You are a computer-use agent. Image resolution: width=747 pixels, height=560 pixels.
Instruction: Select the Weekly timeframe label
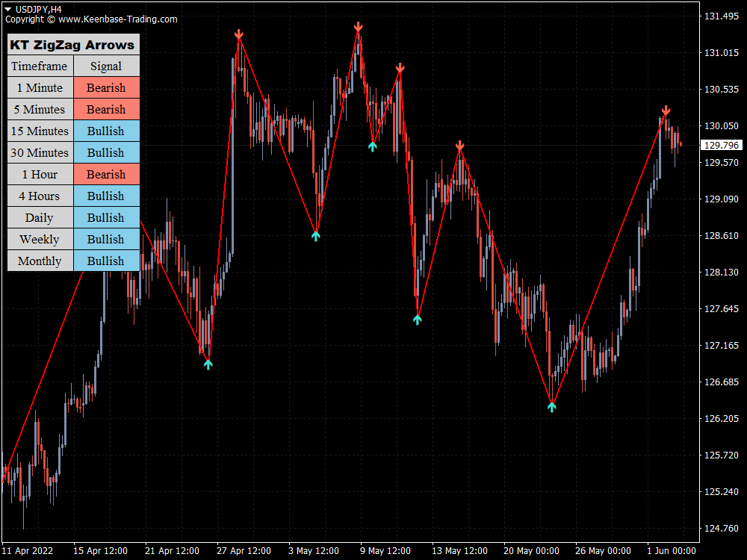pyautogui.click(x=40, y=240)
